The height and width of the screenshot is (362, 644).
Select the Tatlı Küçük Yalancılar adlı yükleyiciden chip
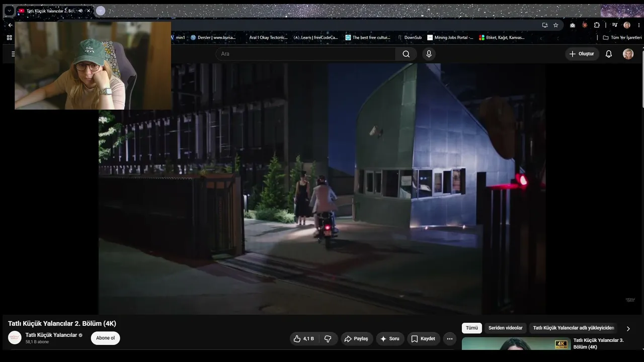coord(574,328)
